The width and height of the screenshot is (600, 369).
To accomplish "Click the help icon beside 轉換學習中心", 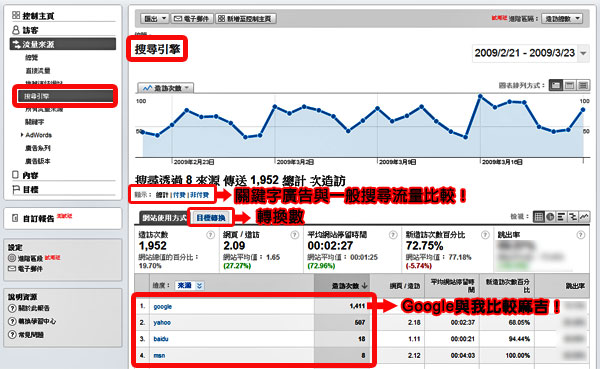I will (12, 322).
